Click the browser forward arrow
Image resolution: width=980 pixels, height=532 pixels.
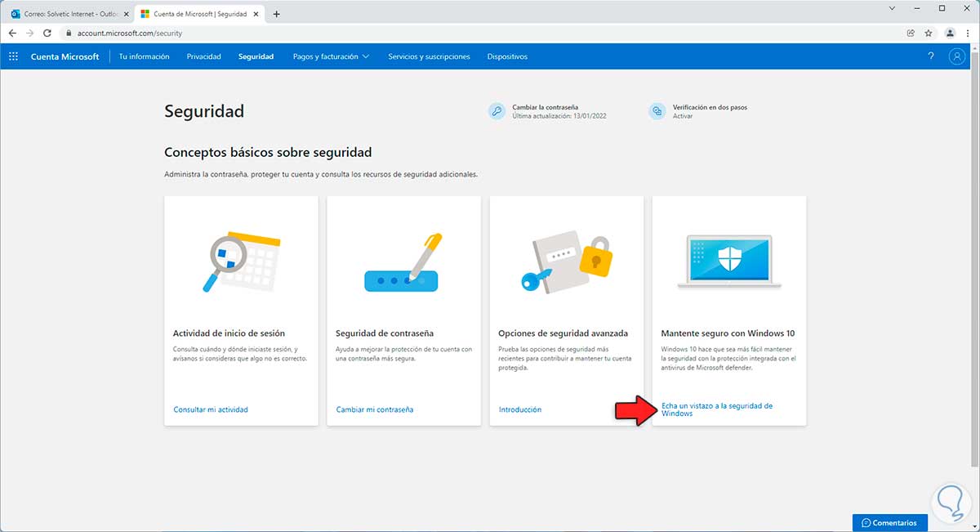[x=30, y=33]
